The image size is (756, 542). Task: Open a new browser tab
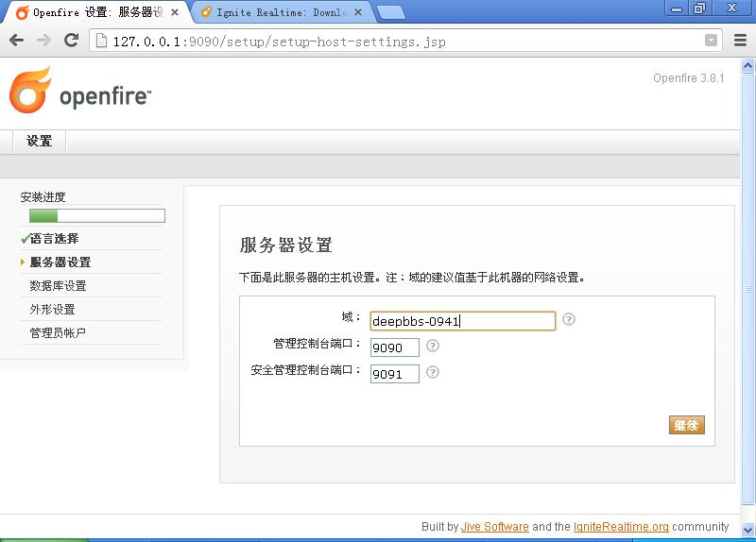pos(391,13)
